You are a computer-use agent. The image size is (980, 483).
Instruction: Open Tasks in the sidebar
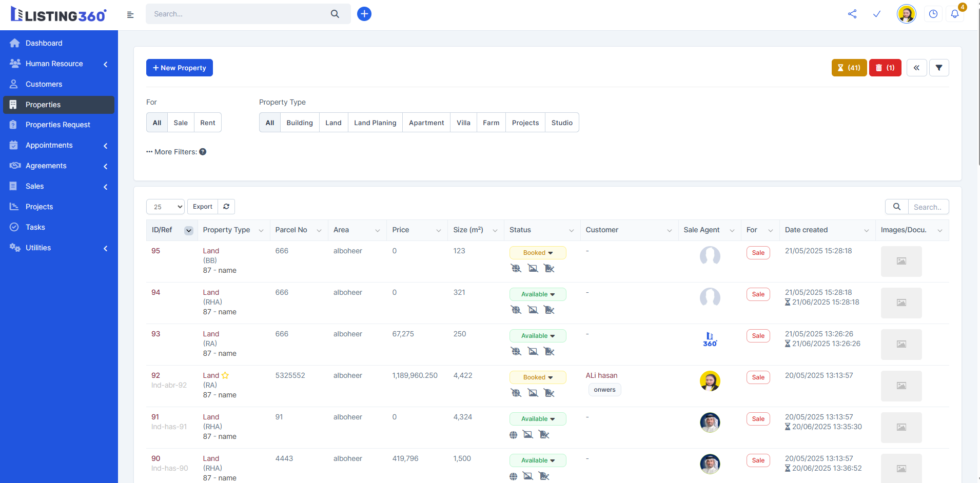pyautogui.click(x=59, y=227)
